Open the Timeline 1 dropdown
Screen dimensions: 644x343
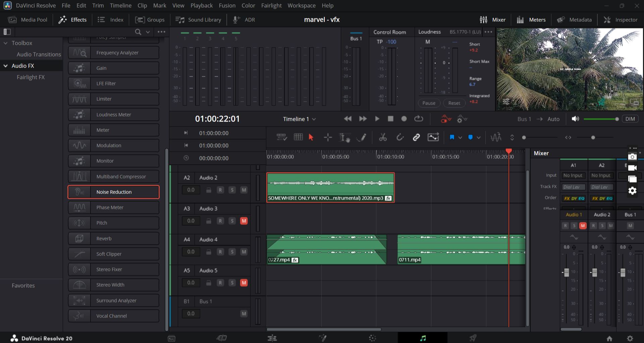pos(300,119)
